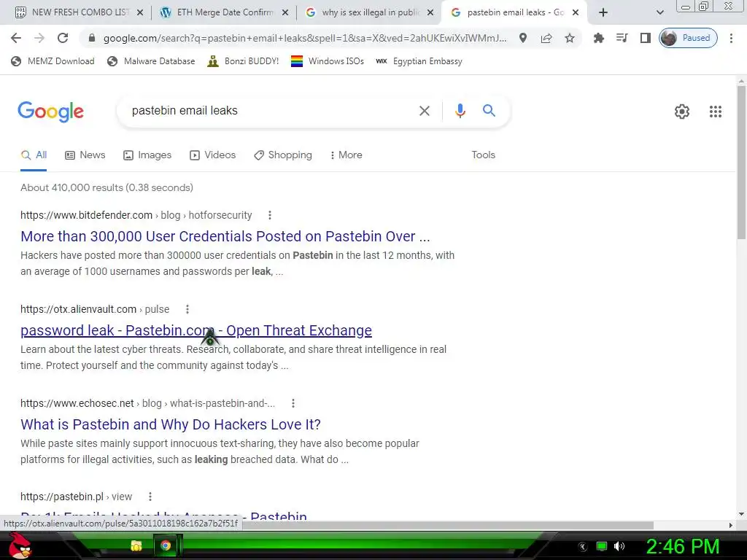Select the Images results tab

point(147,155)
